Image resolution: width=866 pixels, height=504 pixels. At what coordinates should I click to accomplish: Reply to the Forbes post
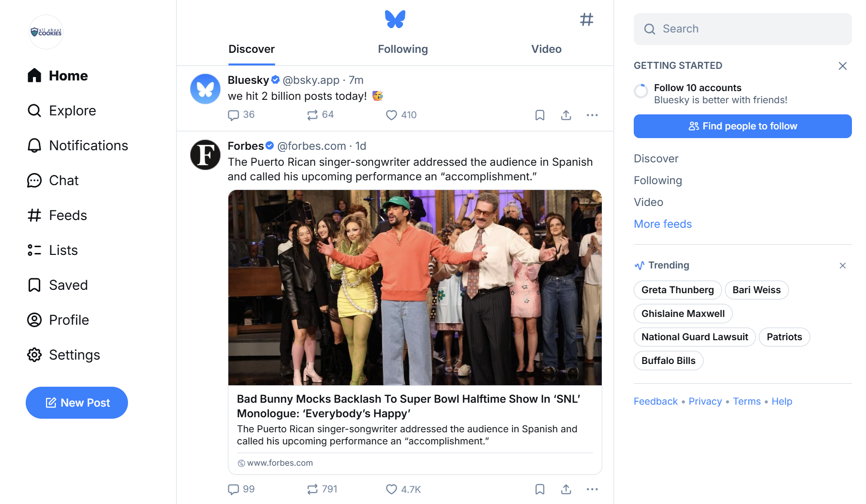(x=234, y=489)
